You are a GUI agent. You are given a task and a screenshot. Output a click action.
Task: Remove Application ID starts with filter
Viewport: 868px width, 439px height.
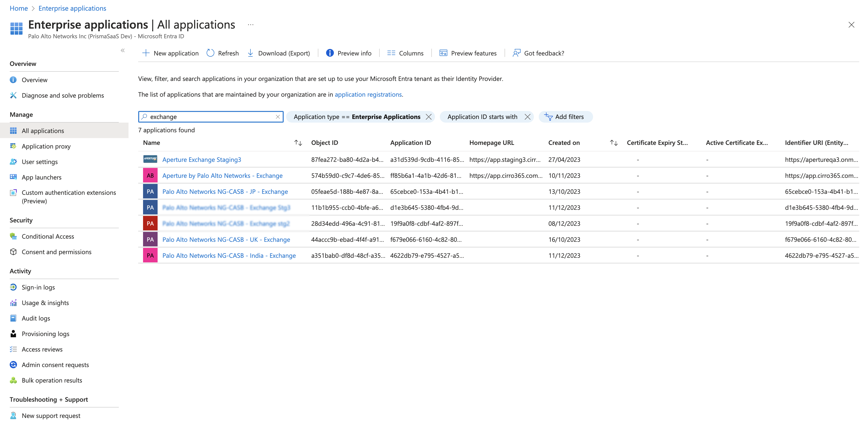click(x=527, y=117)
